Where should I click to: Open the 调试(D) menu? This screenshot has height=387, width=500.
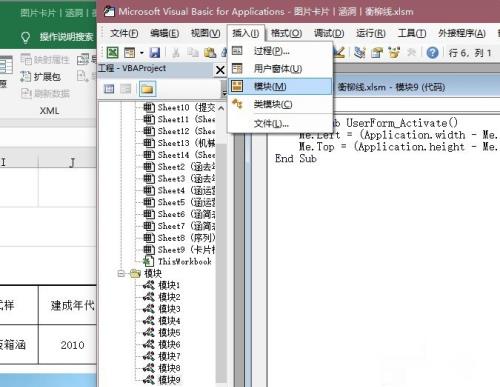click(x=329, y=33)
